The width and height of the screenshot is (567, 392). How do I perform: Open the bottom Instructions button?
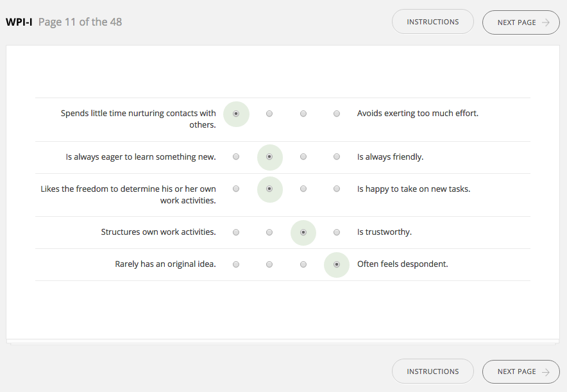click(x=432, y=371)
